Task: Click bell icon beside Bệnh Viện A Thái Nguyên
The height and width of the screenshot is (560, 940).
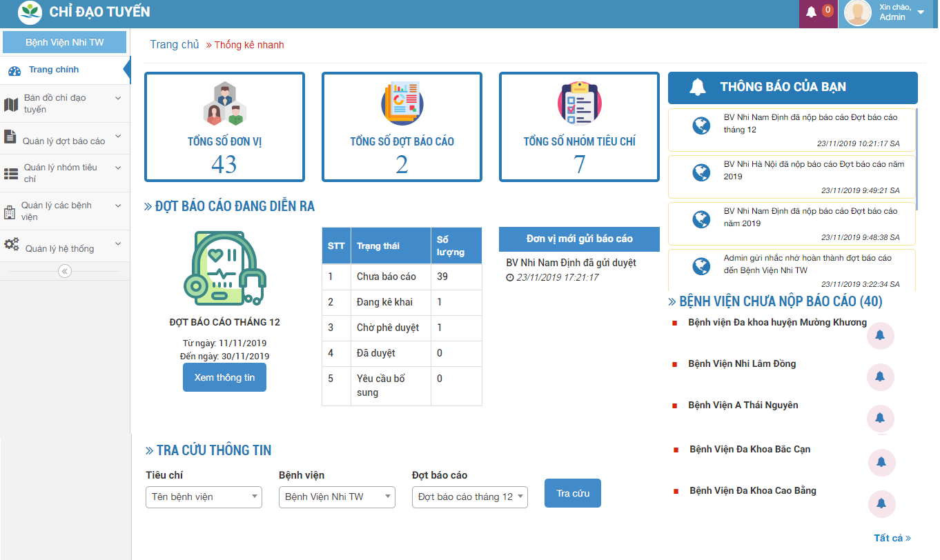Action: click(x=880, y=418)
